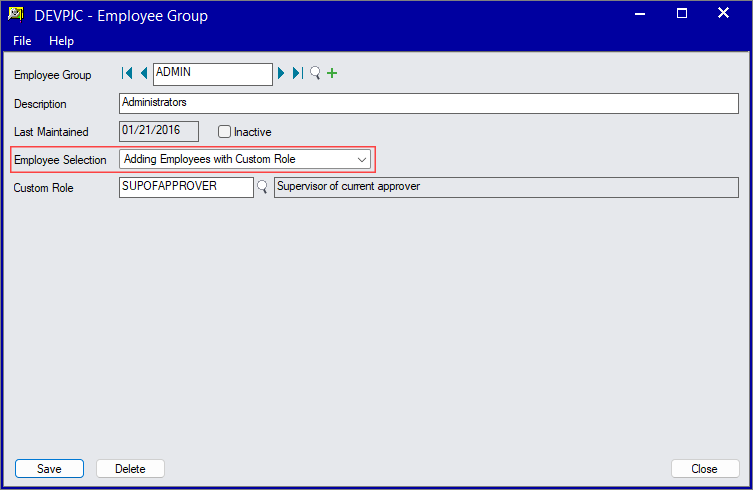
Task: Click into the Description field with Administrators
Action: pos(428,103)
